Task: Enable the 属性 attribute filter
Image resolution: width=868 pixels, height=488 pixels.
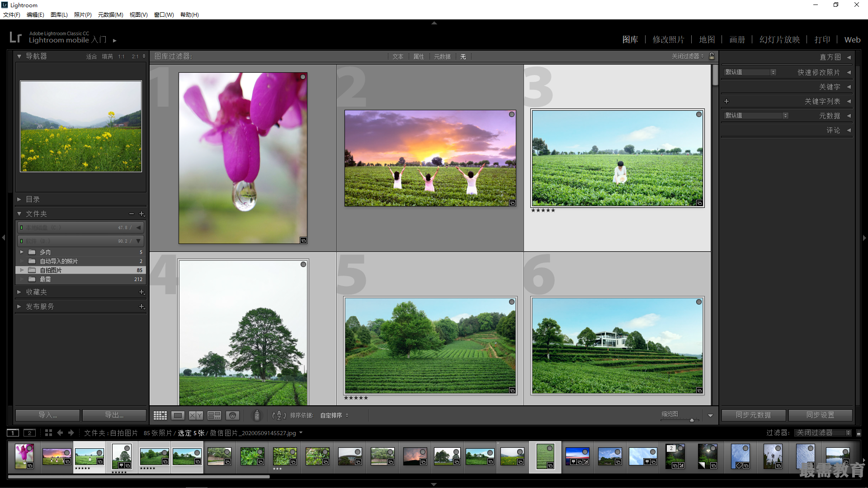Action: pos(419,56)
